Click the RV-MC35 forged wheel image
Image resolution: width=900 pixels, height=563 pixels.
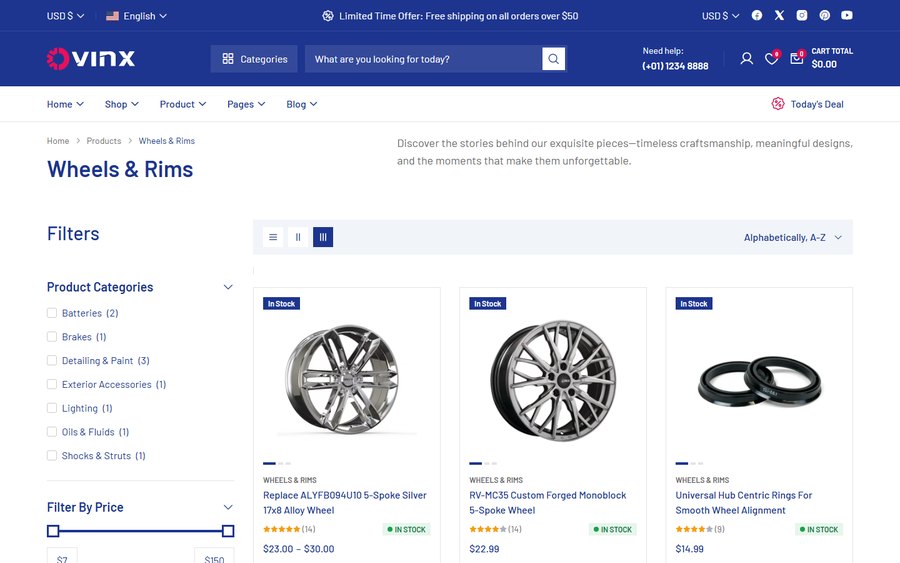coord(553,381)
